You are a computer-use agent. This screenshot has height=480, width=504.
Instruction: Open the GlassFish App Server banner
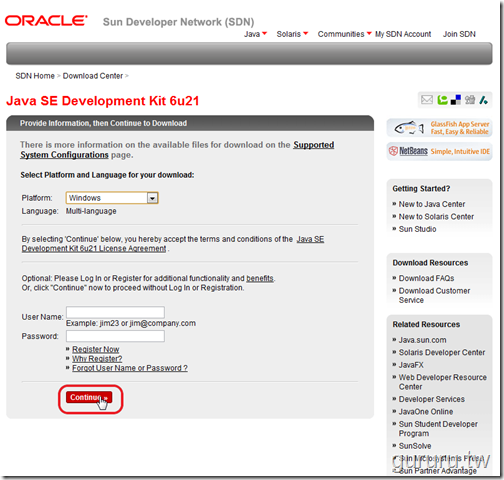click(x=439, y=128)
